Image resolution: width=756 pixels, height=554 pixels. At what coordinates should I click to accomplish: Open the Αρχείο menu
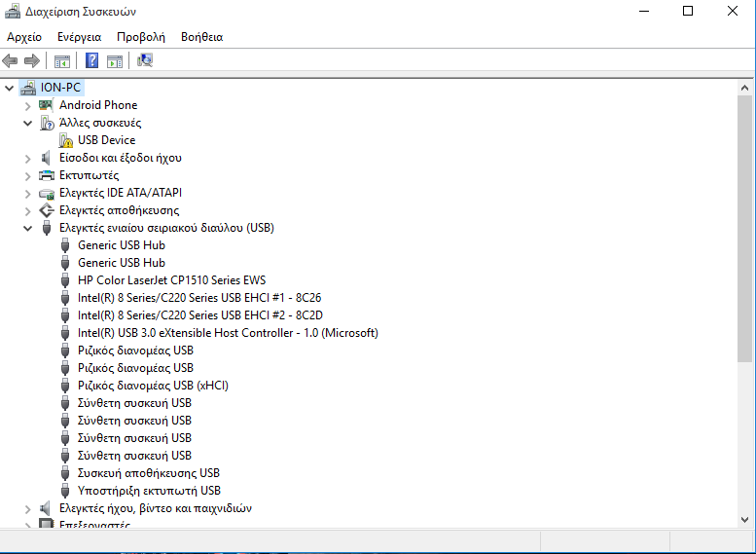[x=24, y=37]
